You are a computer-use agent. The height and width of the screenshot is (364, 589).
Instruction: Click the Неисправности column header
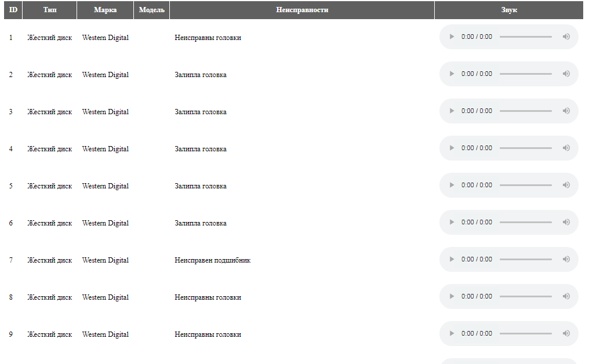302,10
